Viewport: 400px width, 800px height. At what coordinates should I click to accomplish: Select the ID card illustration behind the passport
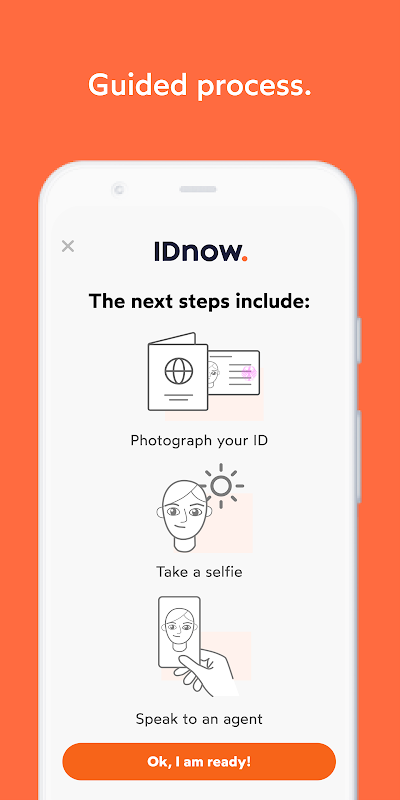(x=234, y=372)
